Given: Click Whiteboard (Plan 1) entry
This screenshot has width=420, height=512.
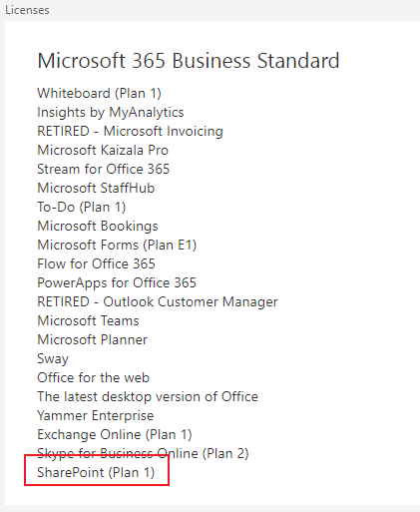Looking at the screenshot, I should coord(99,93).
